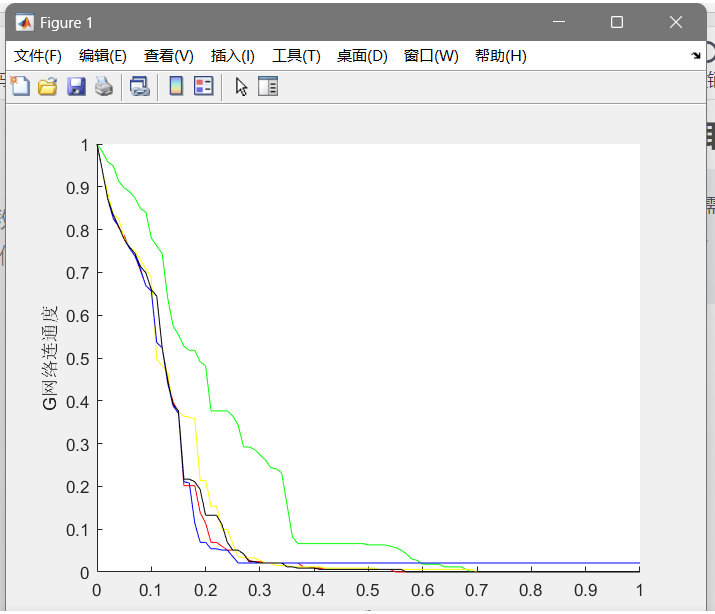Close the Figure 1 window
The width and height of the screenshot is (715, 614).
tap(676, 22)
